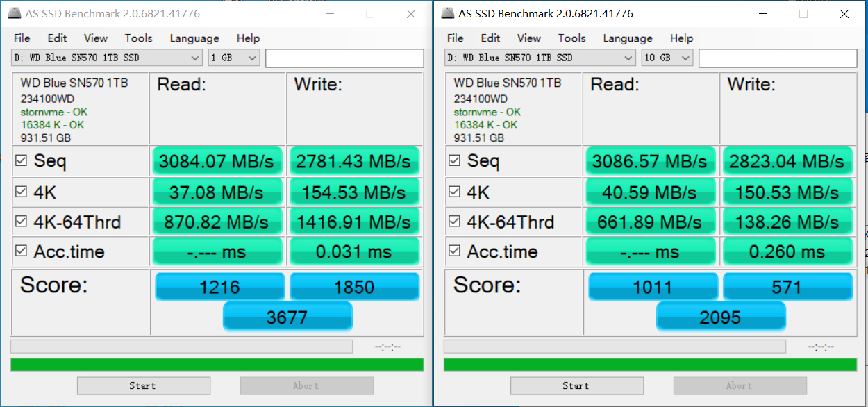Click 4K read result 40.59 MB/s
The image size is (868, 407).
tap(651, 192)
